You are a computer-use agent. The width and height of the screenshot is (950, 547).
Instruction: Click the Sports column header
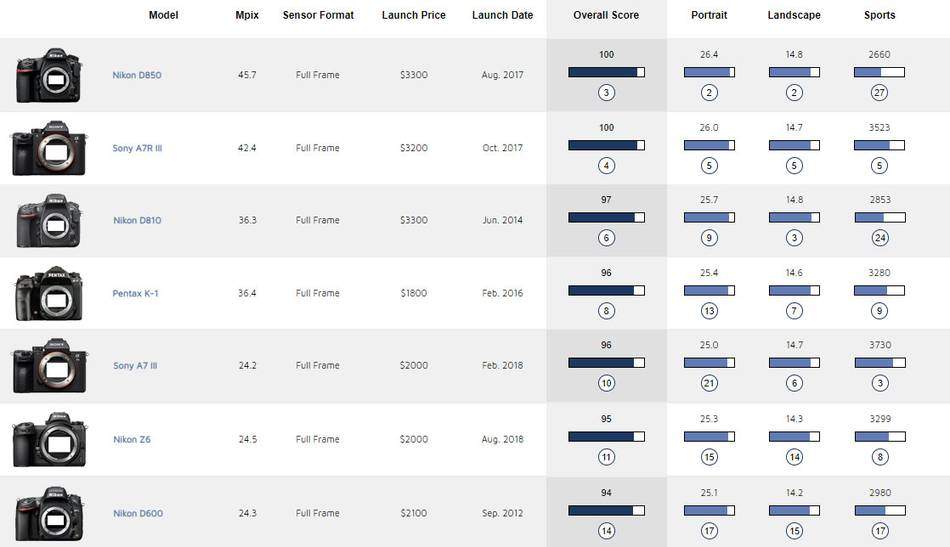click(x=880, y=15)
